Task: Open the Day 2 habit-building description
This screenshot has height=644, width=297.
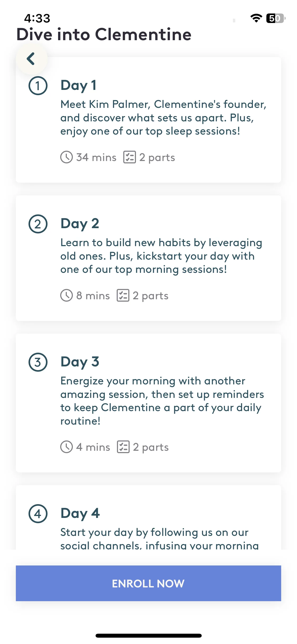Action: (x=161, y=256)
